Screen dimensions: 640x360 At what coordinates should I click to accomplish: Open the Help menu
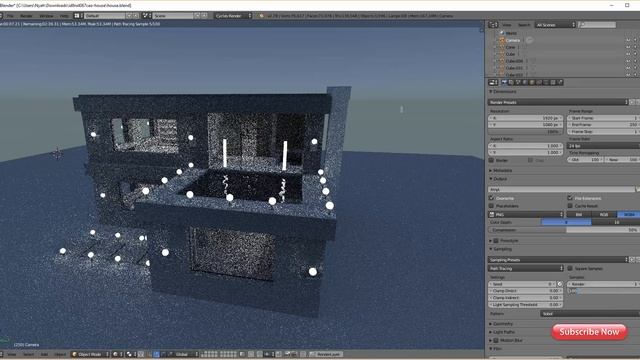(64, 16)
